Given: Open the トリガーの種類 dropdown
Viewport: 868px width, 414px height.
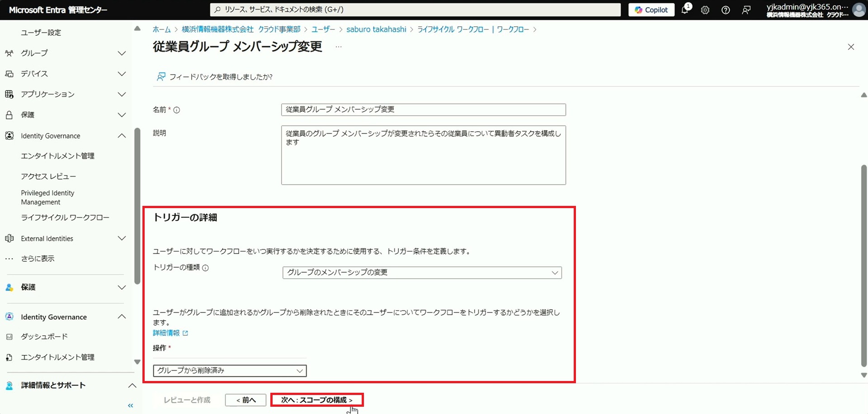Looking at the screenshot, I should (x=422, y=272).
